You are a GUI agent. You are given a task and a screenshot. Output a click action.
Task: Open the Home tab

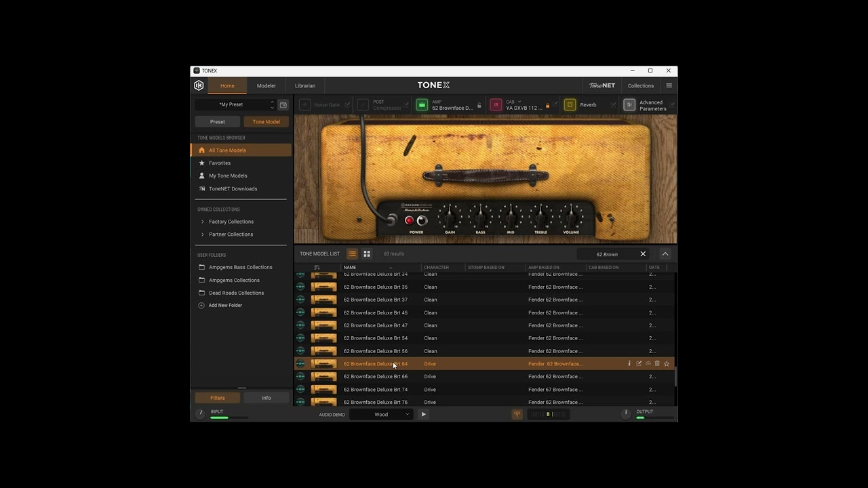pyautogui.click(x=227, y=85)
